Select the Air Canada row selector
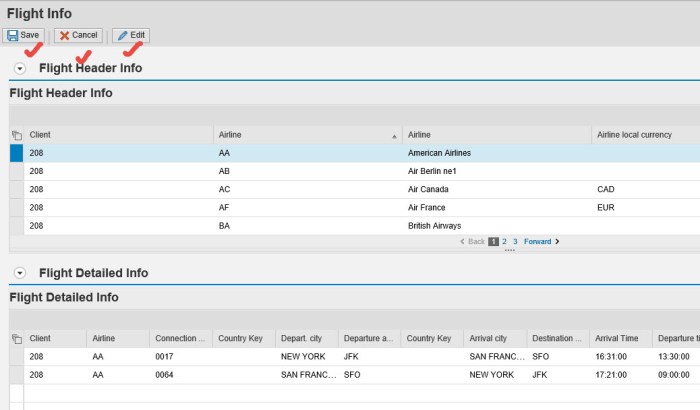 16,189
